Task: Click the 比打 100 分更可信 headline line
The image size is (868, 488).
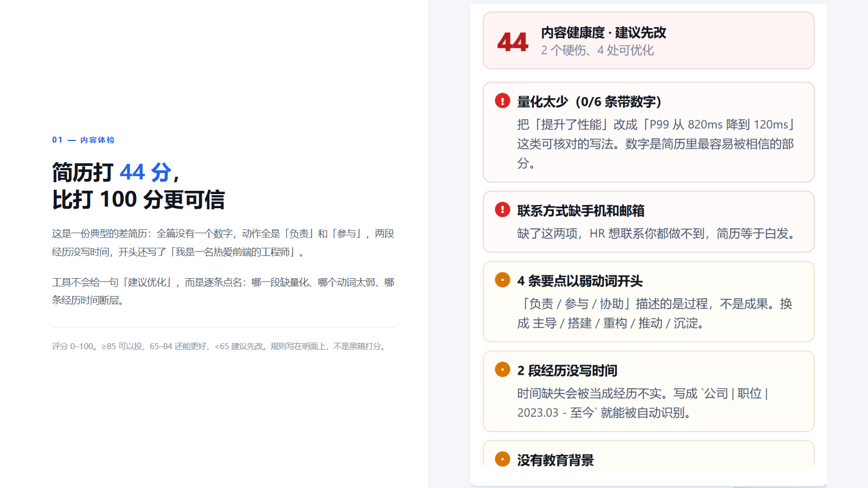Action: (x=138, y=200)
